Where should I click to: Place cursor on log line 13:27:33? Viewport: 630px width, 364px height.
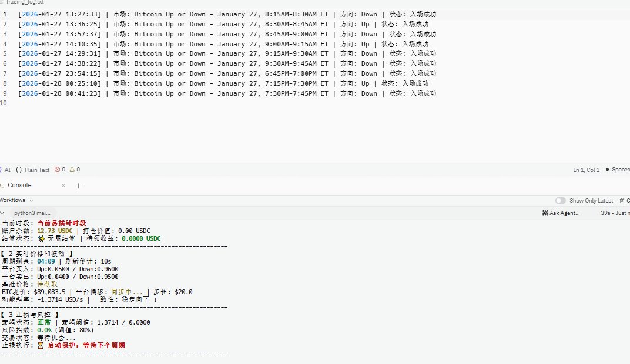[x=227, y=15]
